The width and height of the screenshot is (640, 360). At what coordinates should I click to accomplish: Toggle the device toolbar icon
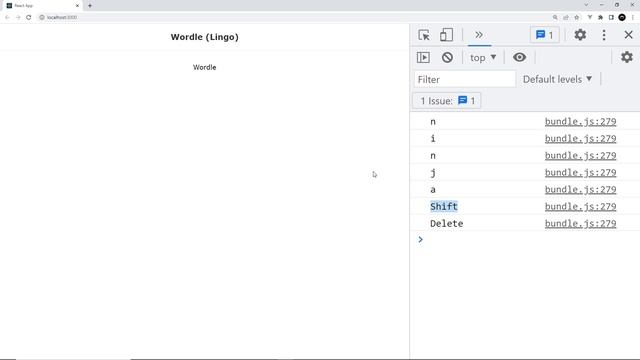coord(446,35)
